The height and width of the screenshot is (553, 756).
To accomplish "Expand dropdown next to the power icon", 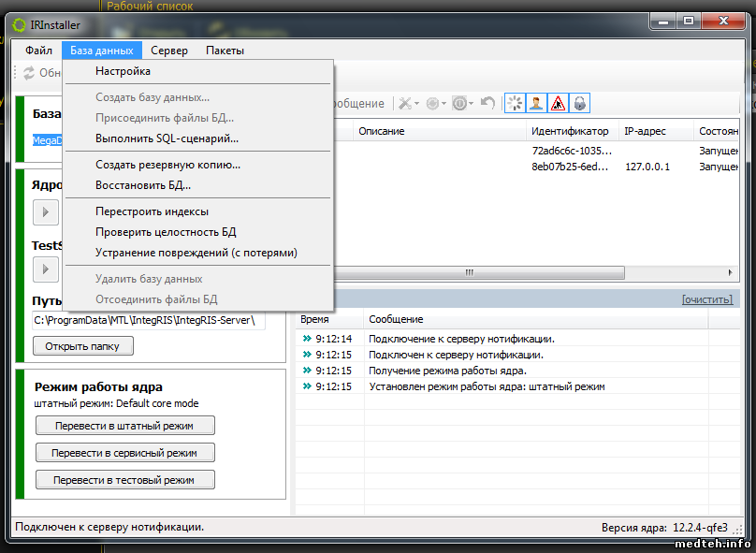I will click(x=472, y=103).
